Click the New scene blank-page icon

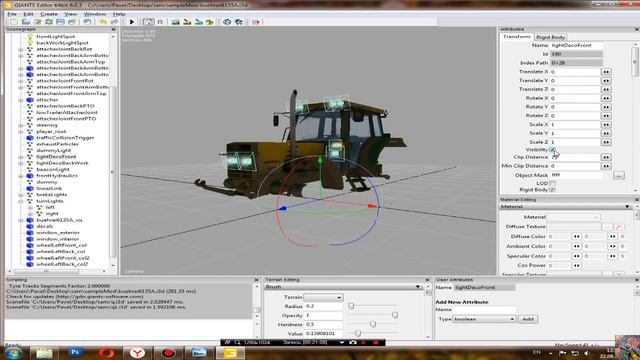coord(14,22)
